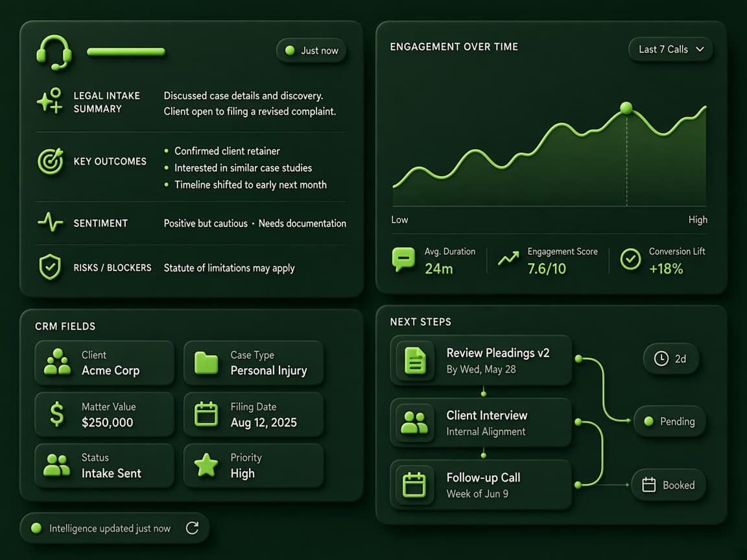The image size is (747, 560).
Task: Open the Client Interview step card
Action: click(480, 423)
